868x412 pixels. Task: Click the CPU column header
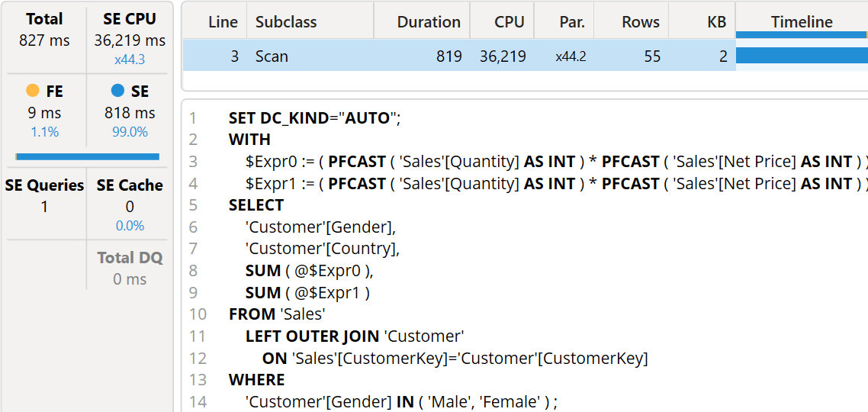tap(509, 22)
